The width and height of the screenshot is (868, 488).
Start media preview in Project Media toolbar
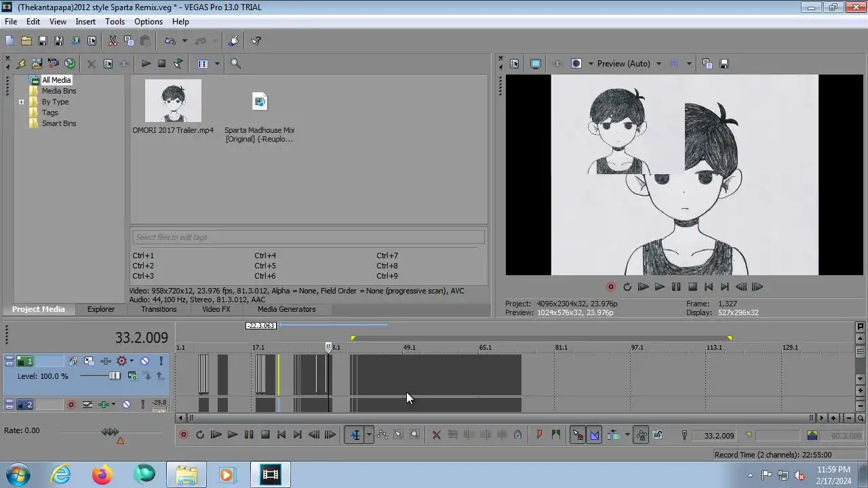click(146, 64)
